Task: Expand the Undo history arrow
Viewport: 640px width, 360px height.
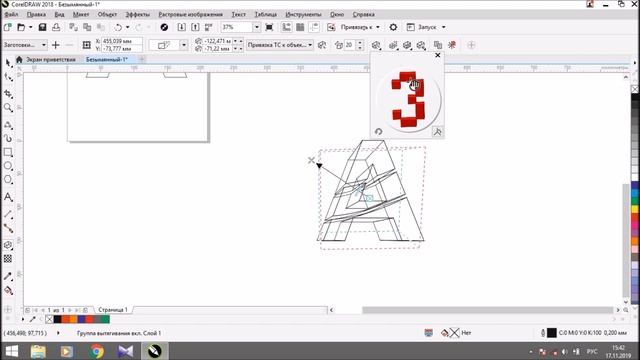Action: pos(127,27)
